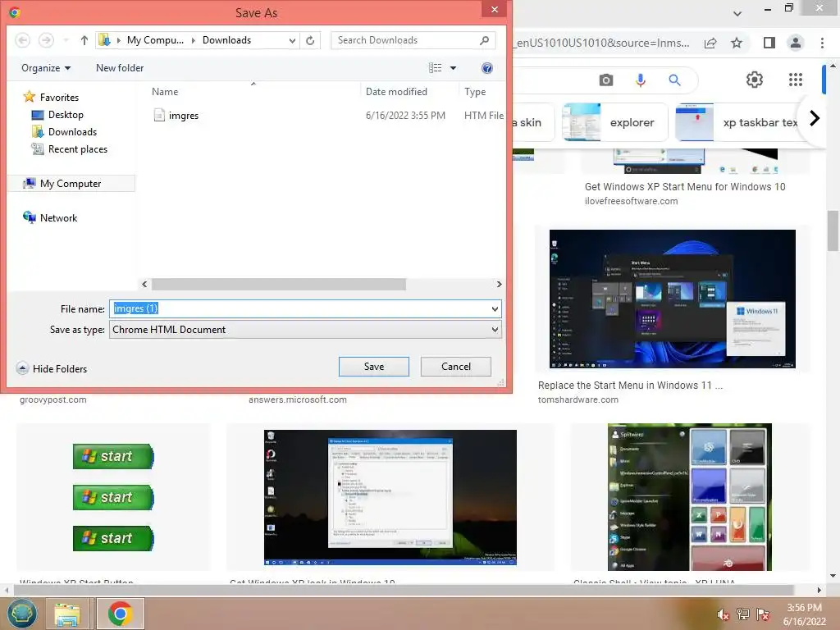Click the file list horizontal scrollbar

pos(279,284)
